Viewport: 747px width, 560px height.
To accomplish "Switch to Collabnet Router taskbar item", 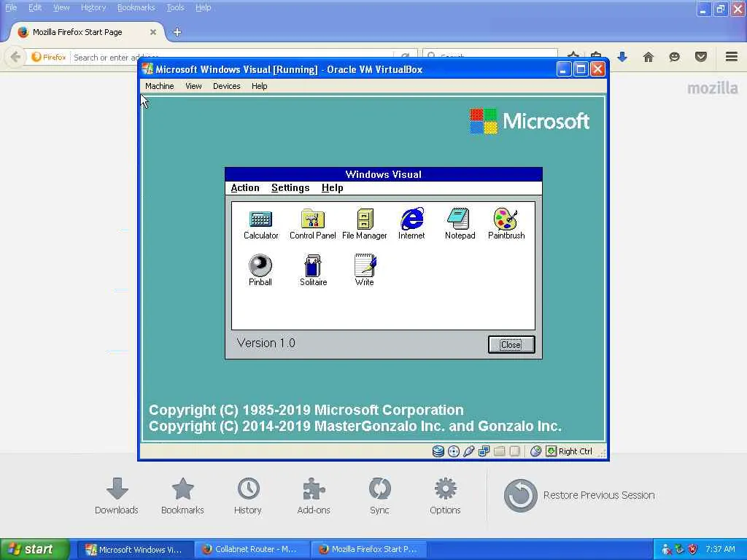I will click(252, 549).
